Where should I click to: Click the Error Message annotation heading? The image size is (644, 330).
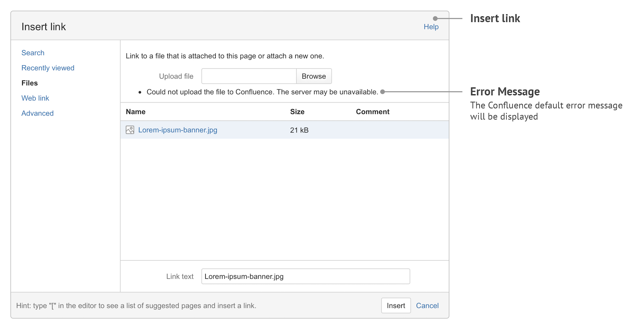pos(505,92)
